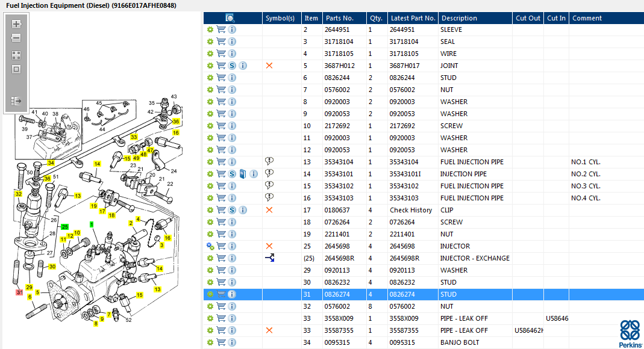The image size is (644, 349).
Task: Click exchange arrow symbol for INJECTOR - EXCHANGE
Action: point(269,258)
